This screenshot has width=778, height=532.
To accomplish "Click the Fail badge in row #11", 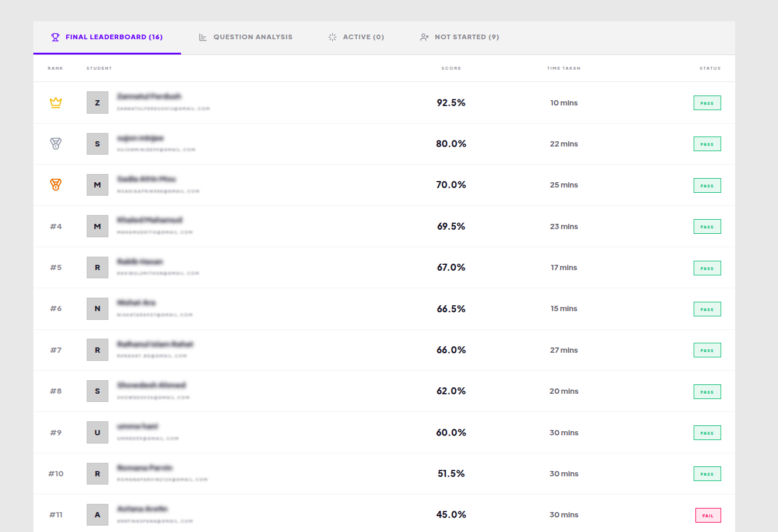I will point(708,516).
